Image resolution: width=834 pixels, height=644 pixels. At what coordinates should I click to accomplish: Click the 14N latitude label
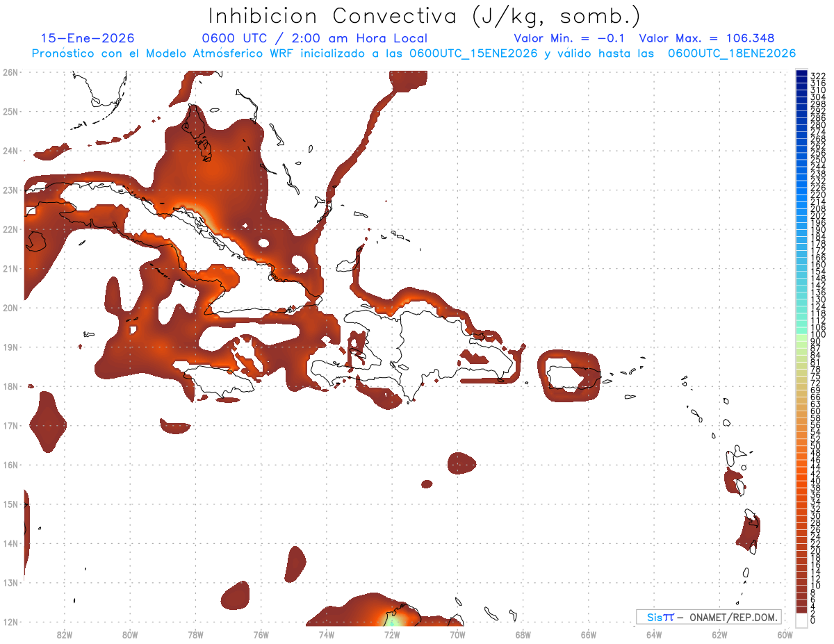click(10, 543)
